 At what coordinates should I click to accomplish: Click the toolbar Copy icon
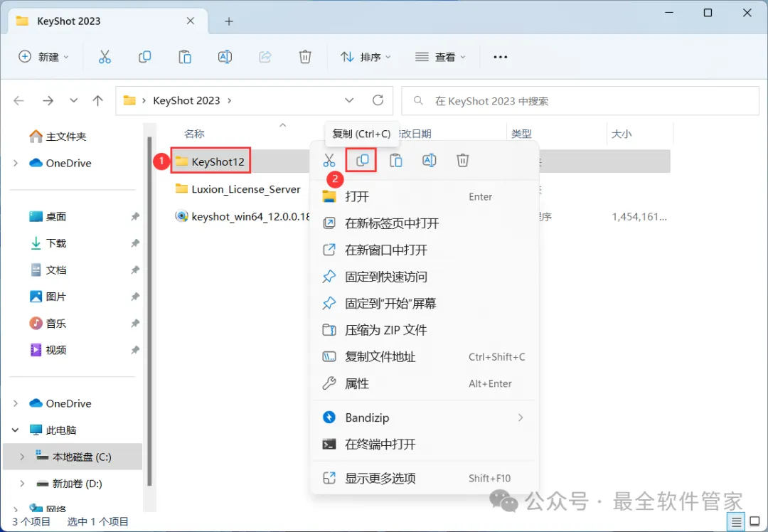point(144,57)
